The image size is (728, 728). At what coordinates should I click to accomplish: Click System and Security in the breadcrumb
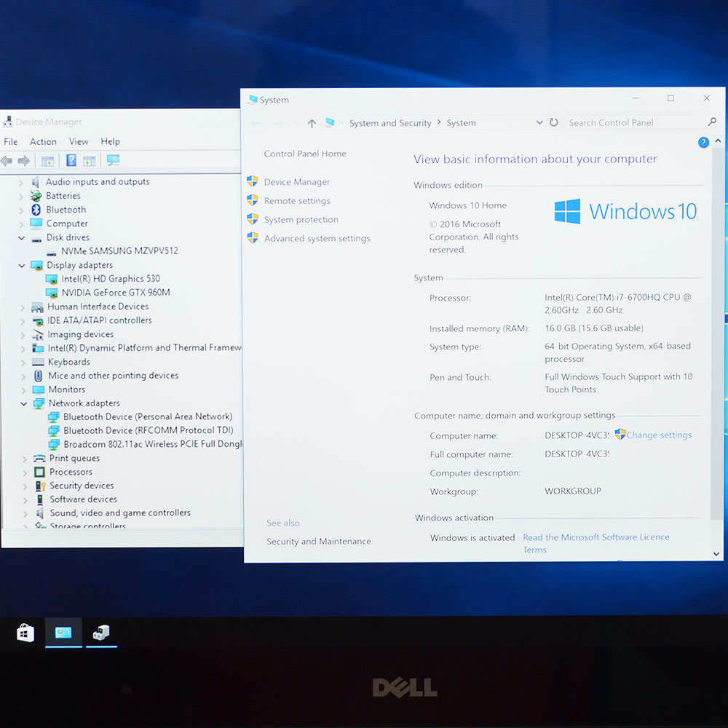390,123
